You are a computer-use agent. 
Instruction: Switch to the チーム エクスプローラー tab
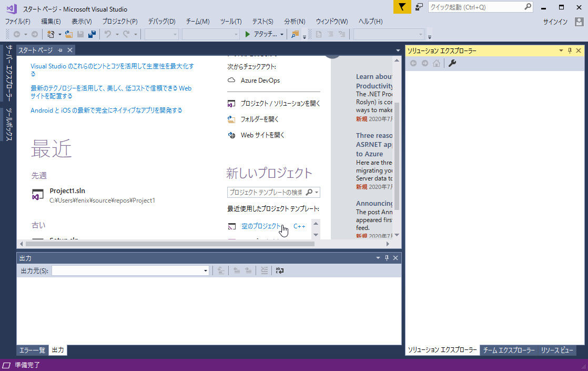pyautogui.click(x=509, y=350)
